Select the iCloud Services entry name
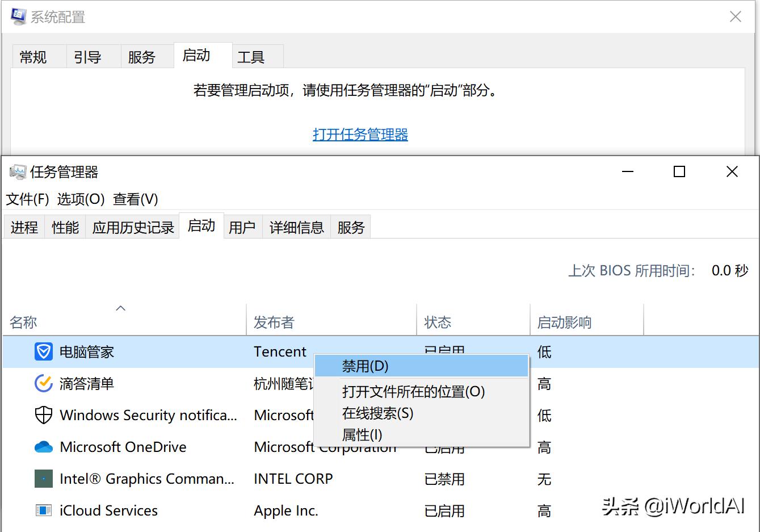The image size is (760, 532). pyautogui.click(x=108, y=511)
